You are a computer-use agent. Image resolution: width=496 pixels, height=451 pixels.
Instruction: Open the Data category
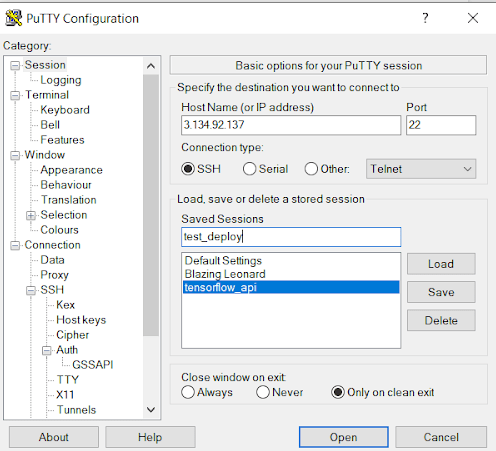click(52, 260)
